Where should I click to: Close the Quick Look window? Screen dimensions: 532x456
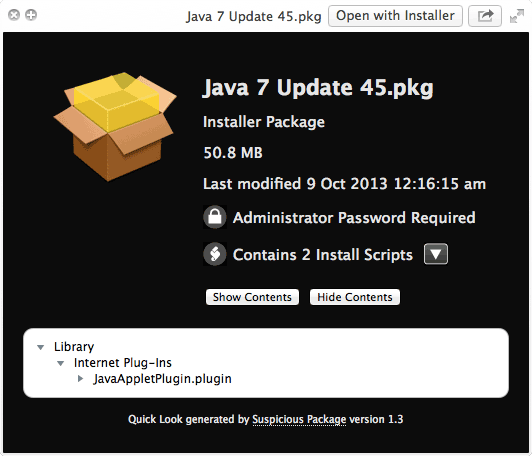point(14,15)
